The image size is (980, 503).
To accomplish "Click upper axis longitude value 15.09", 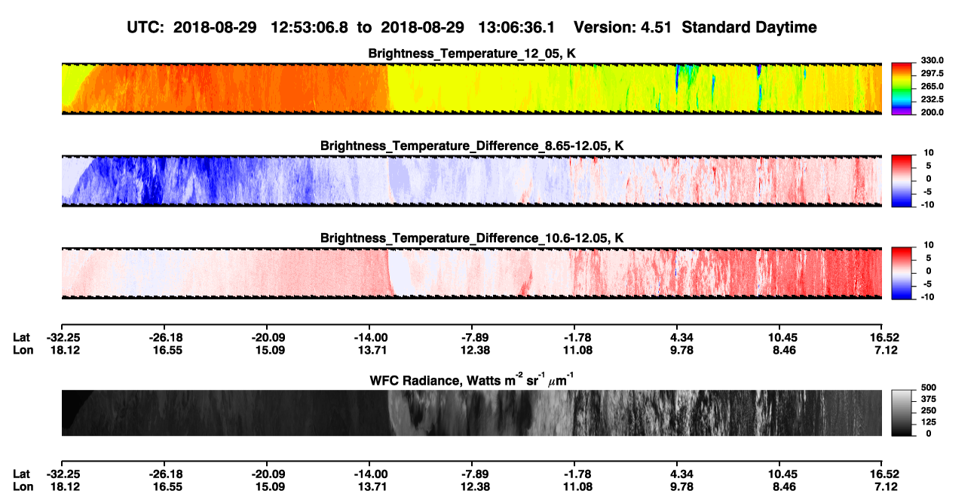I will (266, 350).
